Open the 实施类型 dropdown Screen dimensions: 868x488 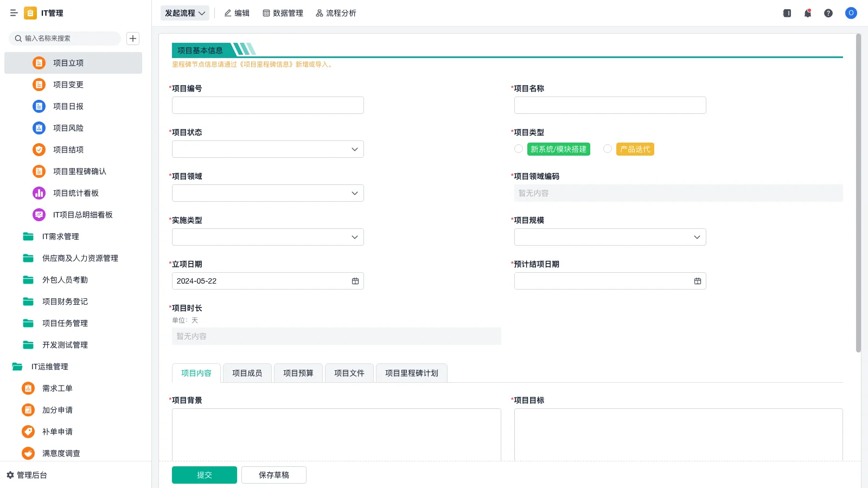click(x=268, y=237)
